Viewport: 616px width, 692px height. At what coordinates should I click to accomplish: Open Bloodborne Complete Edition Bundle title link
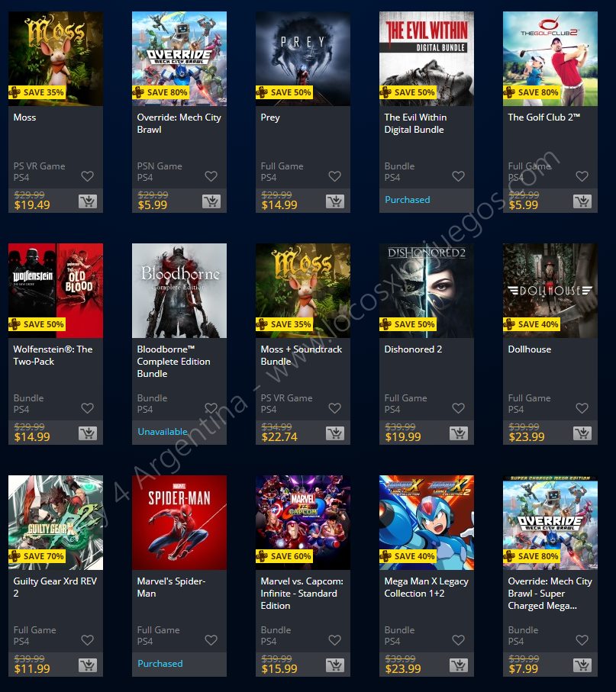tap(173, 362)
